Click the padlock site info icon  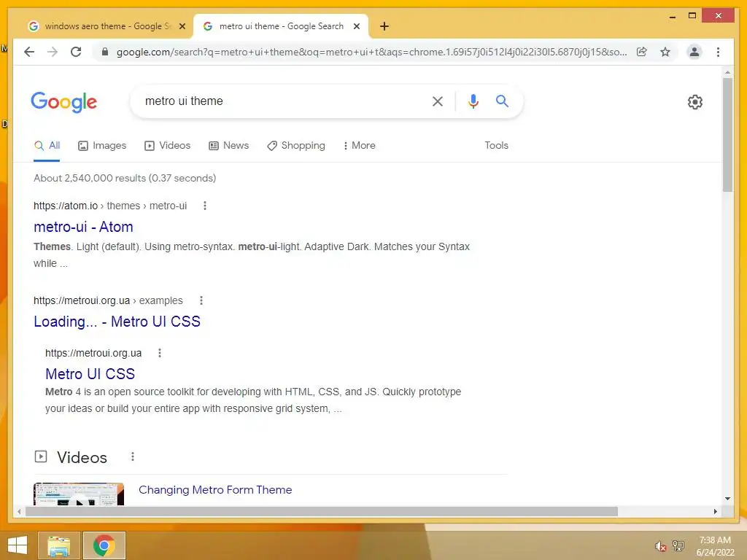[x=105, y=52]
